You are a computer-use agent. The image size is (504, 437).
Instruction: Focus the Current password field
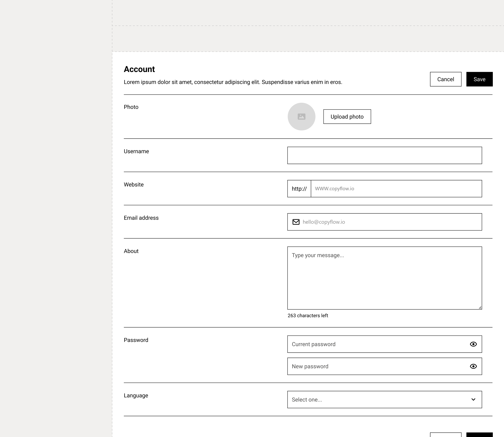(x=384, y=344)
